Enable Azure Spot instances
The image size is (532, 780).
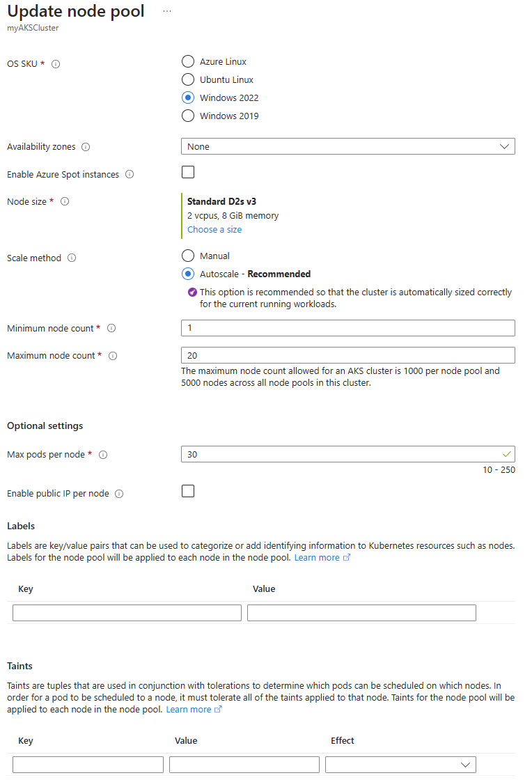187,172
